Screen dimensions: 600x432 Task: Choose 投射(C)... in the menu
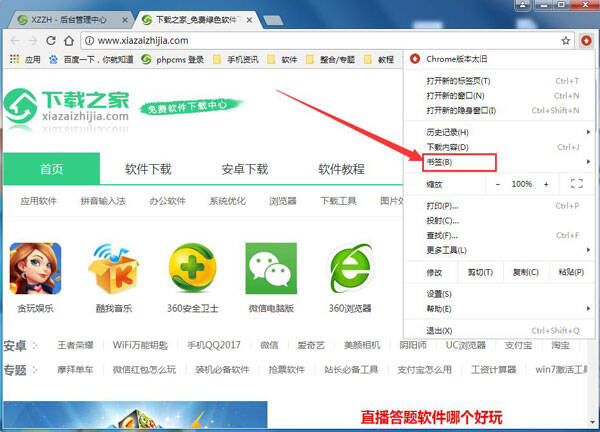499,221
